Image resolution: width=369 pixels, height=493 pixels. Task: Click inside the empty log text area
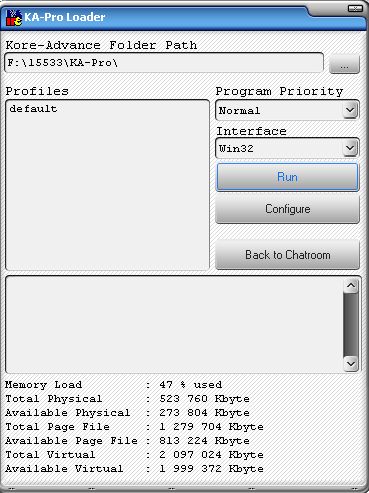[x=174, y=324]
